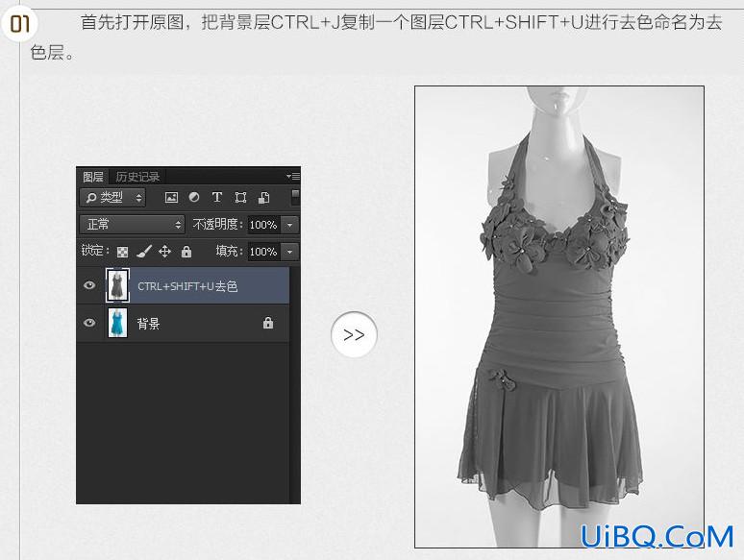744x560 pixels.
Task: Filter layers by pixel image icon
Action: (x=171, y=197)
